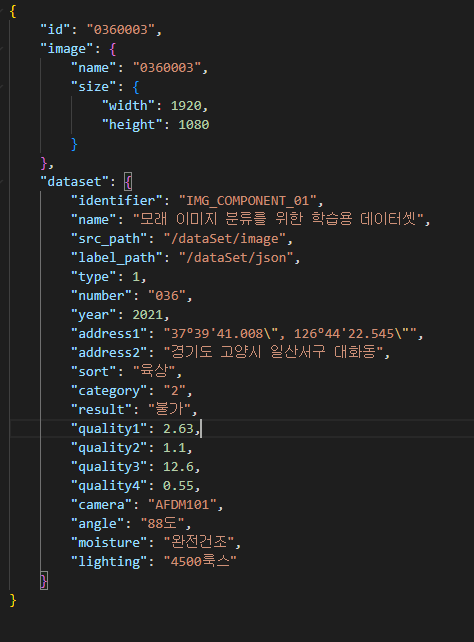Click the "category" key name
474x642 pixels.
pos(109,391)
